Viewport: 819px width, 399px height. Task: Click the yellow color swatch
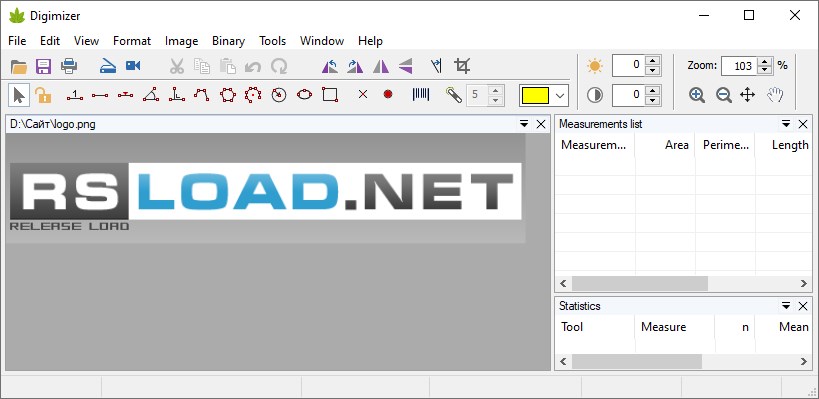point(535,96)
